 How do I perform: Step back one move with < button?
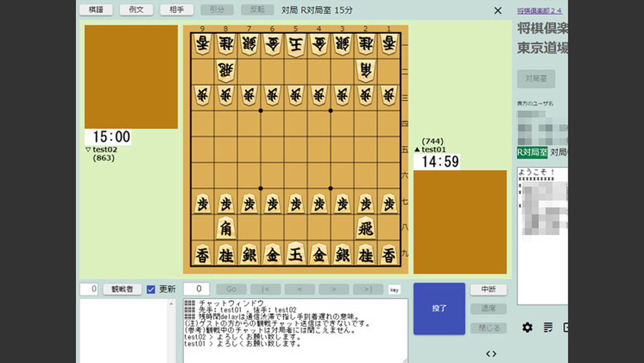point(299,289)
